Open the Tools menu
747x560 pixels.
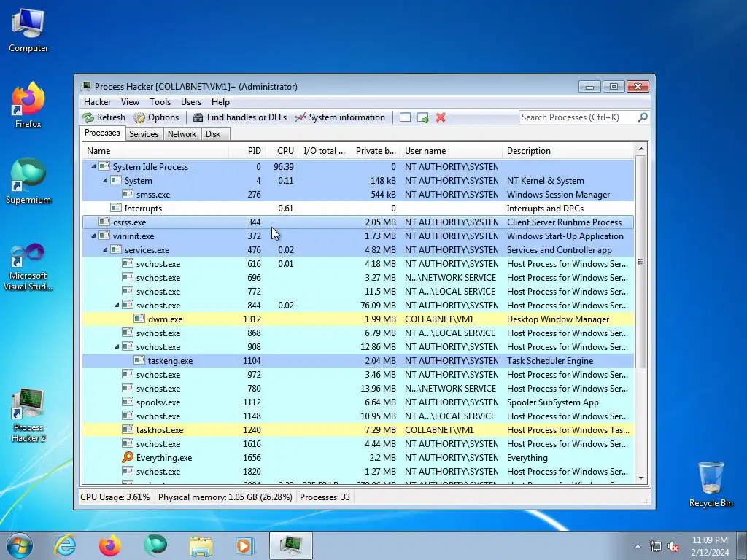point(160,102)
